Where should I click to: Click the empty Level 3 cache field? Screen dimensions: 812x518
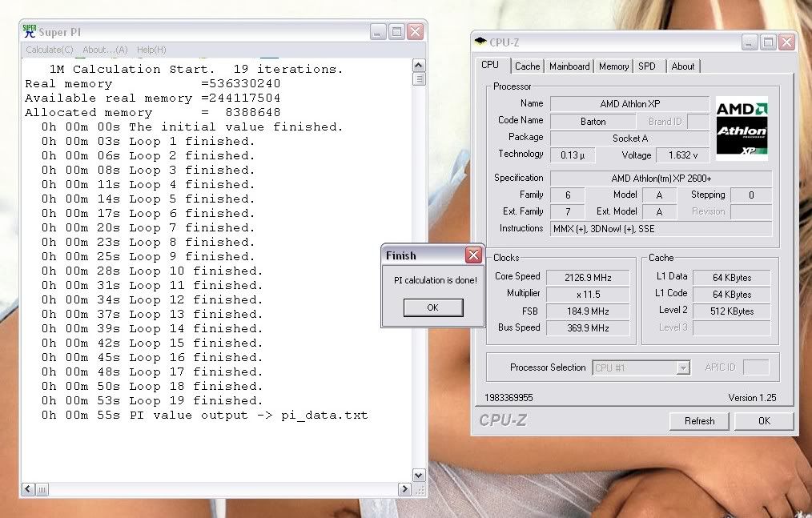click(731, 328)
